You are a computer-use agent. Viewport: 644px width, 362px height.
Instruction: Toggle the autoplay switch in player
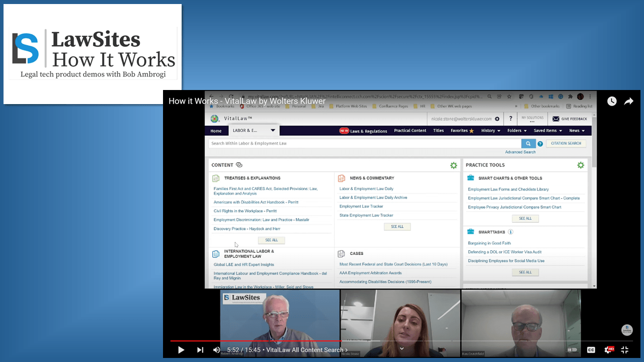click(x=573, y=350)
